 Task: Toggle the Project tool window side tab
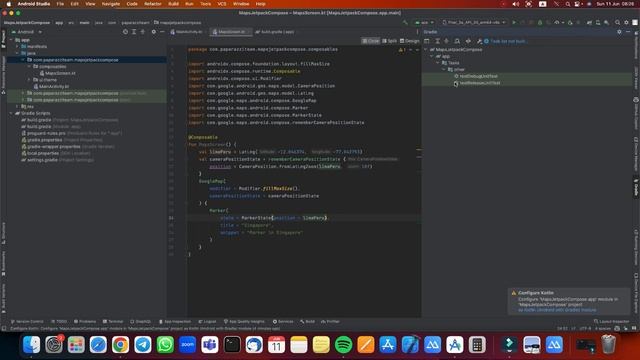point(4,38)
